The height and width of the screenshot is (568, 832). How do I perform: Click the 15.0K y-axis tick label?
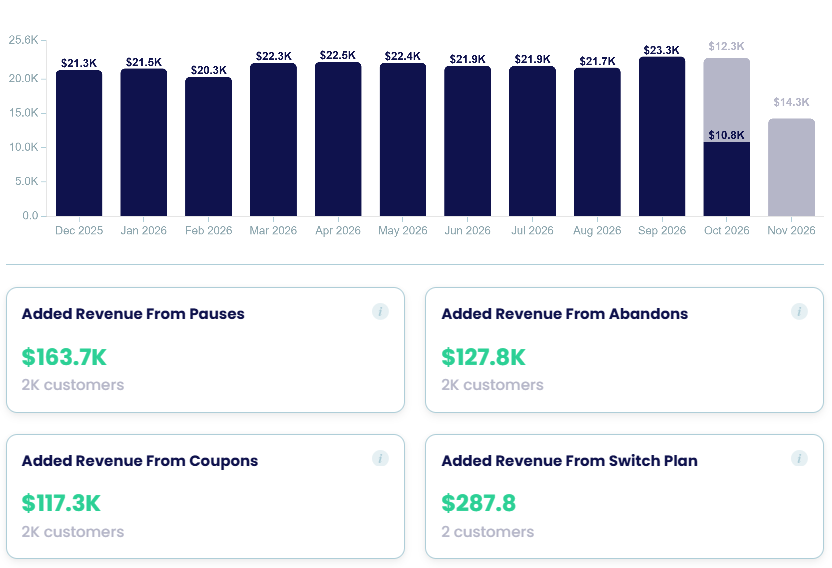pos(23,113)
